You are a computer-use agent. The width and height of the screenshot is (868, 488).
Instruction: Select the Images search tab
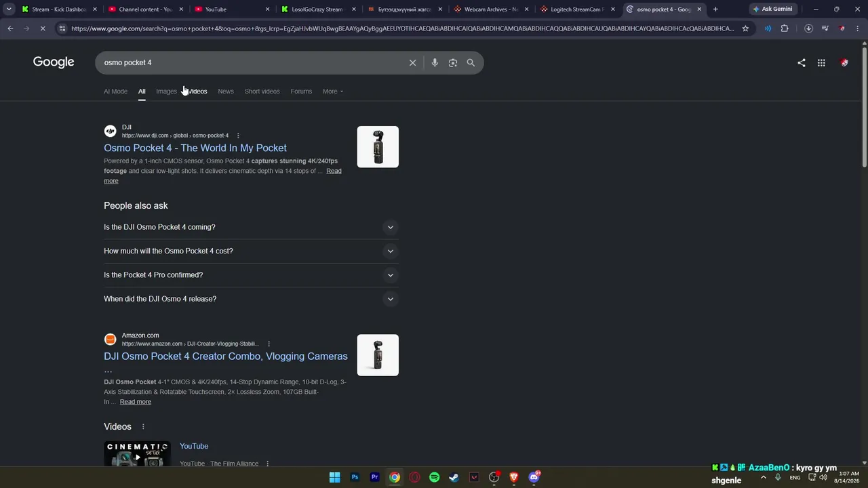click(x=166, y=91)
